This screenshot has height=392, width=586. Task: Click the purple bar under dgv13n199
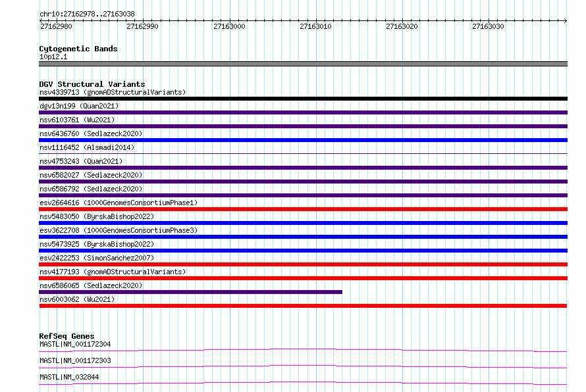click(303, 112)
